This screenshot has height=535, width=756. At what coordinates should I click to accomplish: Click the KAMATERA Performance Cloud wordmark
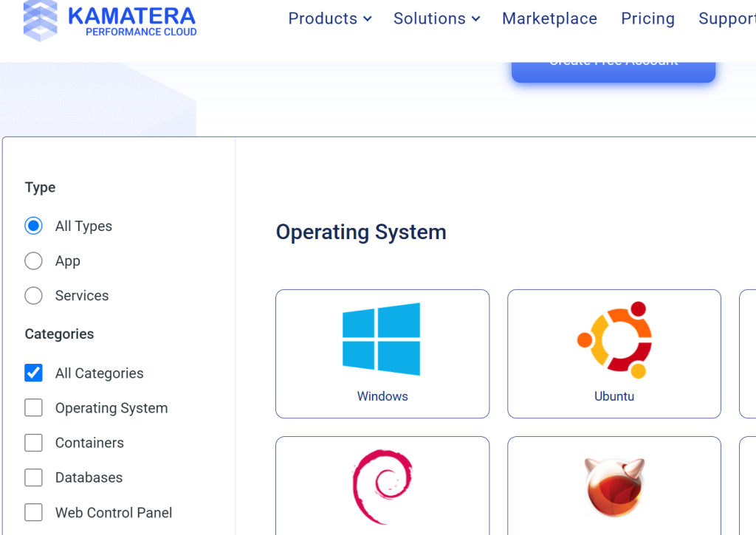click(x=132, y=21)
